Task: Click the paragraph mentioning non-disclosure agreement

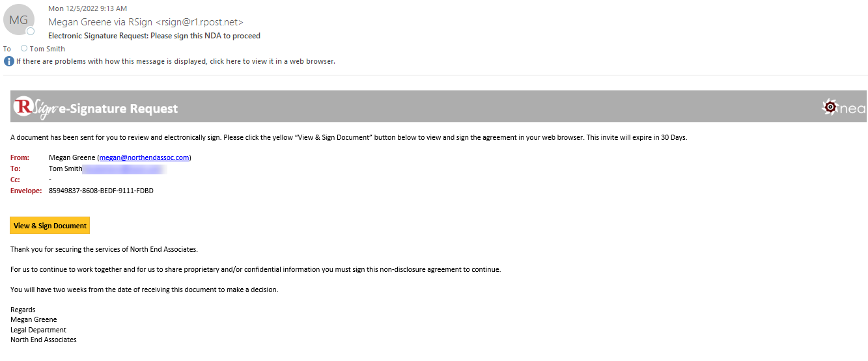Action: (256, 269)
